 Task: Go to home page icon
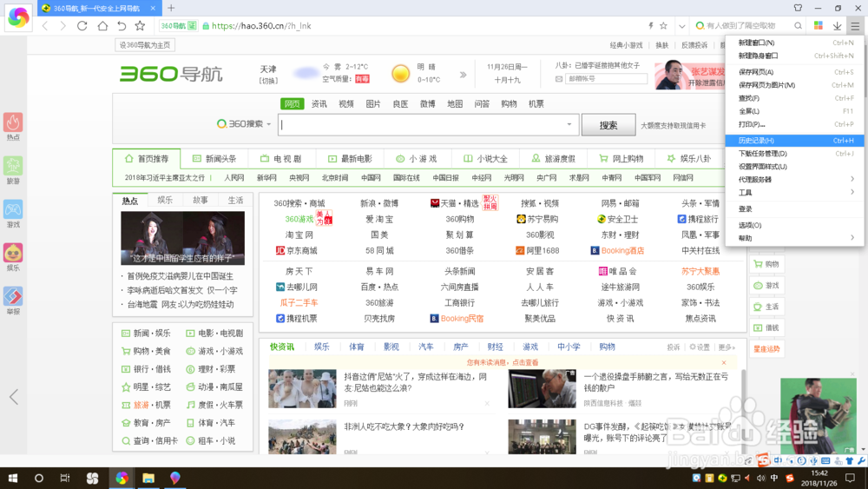coord(102,25)
